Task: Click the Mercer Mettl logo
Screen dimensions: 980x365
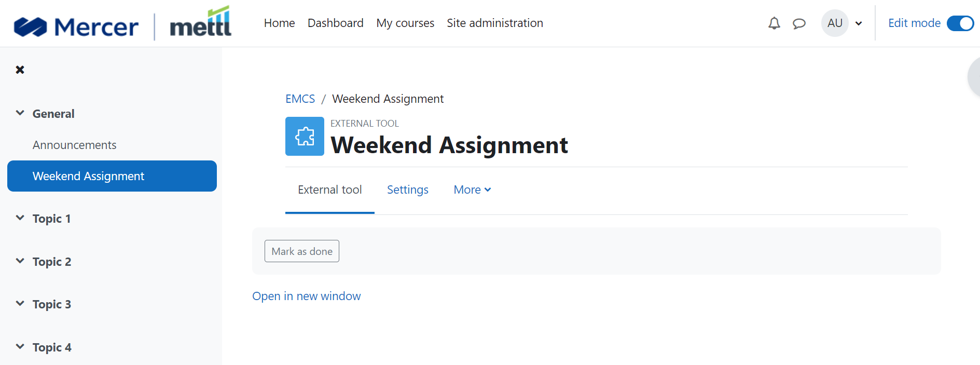Action: point(122,24)
